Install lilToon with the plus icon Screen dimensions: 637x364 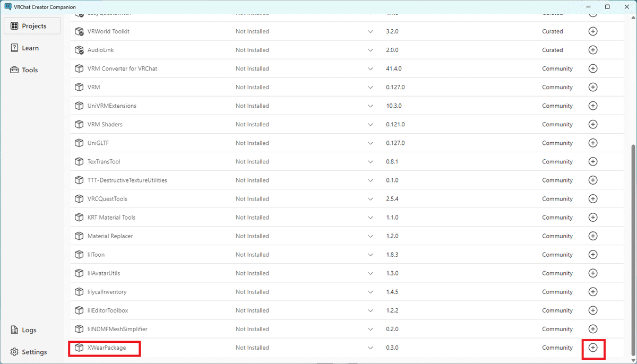coord(593,255)
